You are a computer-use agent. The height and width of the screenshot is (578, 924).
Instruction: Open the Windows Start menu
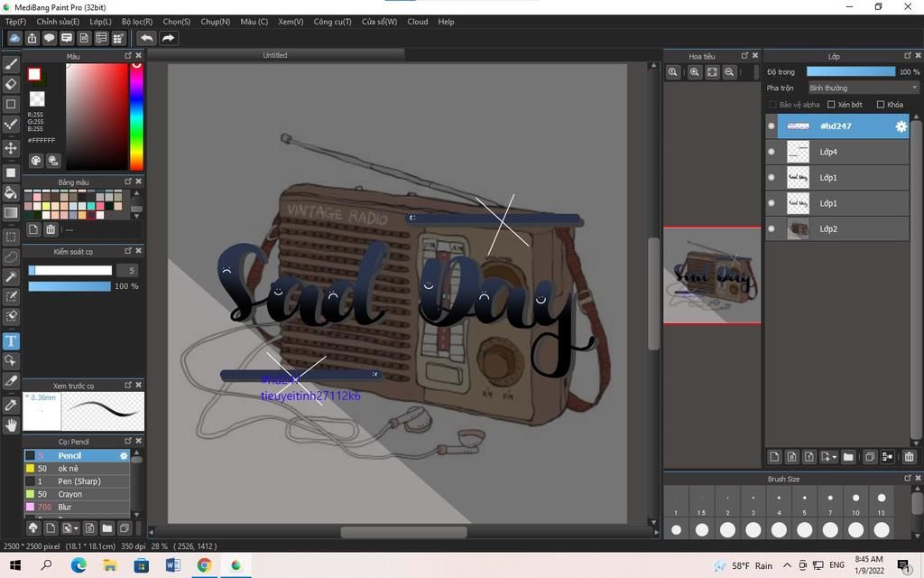(x=15, y=565)
